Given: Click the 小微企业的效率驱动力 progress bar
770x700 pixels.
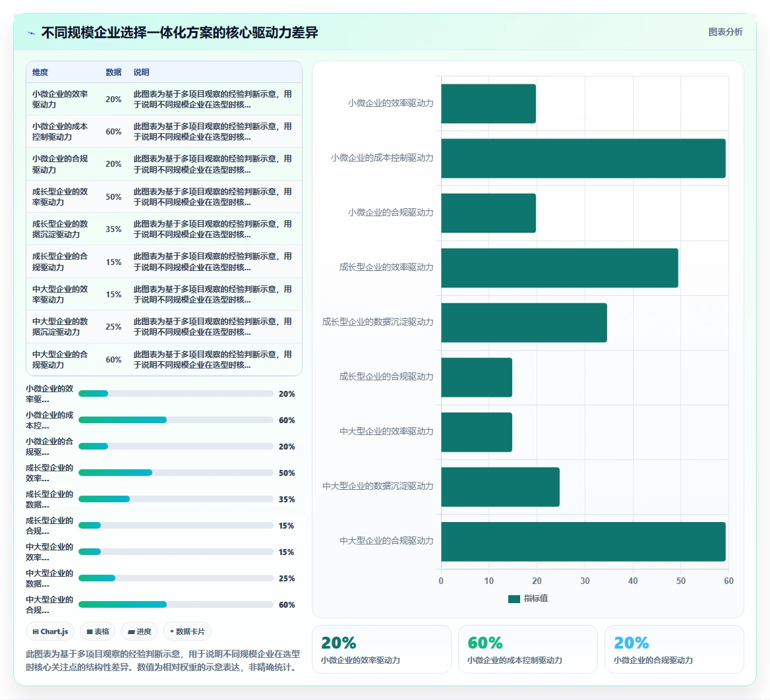Looking at the screenshot, I should [176, 394].
